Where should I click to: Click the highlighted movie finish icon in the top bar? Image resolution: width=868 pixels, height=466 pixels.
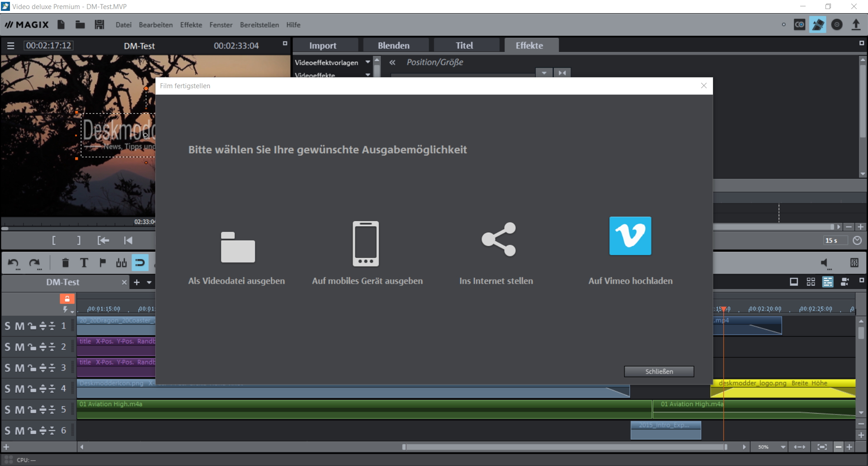point(817,24)
